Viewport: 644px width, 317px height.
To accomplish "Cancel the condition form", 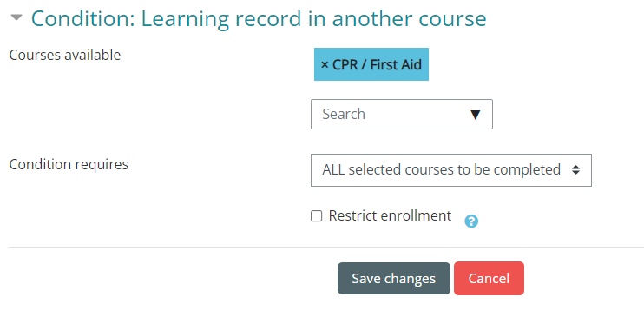I will (x=489, y=278).
